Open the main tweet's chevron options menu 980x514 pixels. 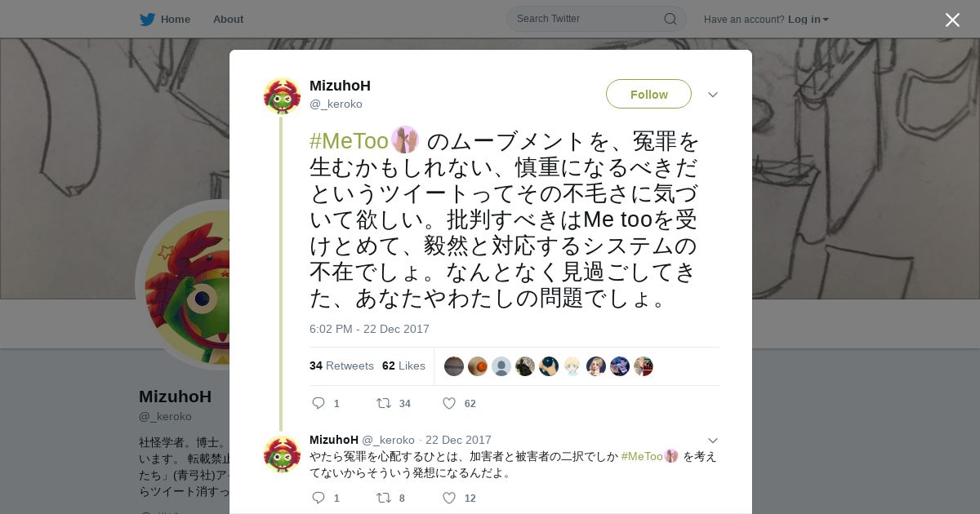[712, 95]
